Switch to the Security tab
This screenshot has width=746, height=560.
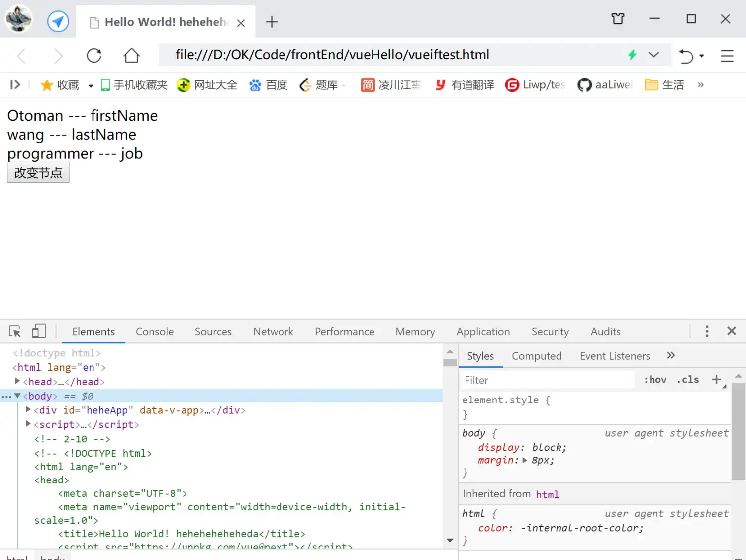(x=550, y=332)
